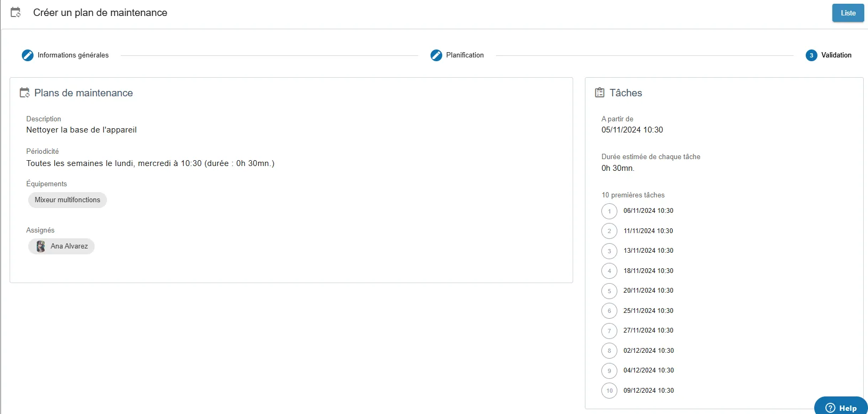
Task: Select the 02/12/2024 10:30 task entry
Action: [x=648, y=351]
